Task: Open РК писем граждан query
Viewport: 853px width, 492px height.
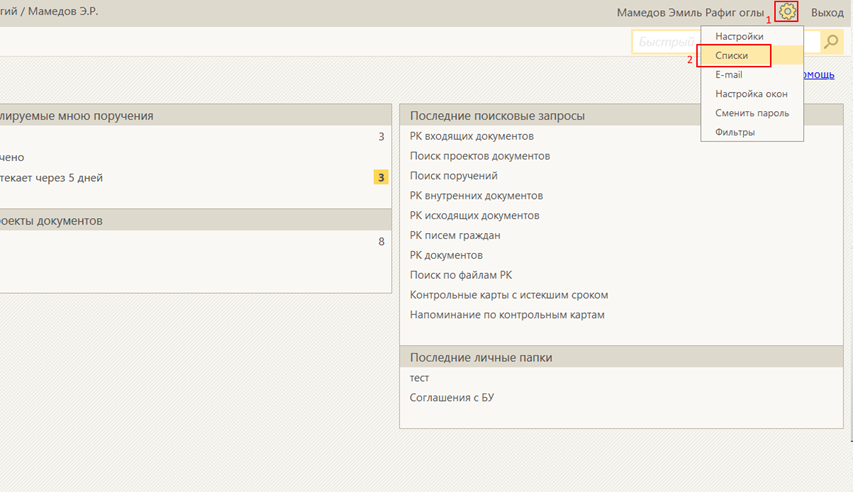Action: click(x=455, y=235)
